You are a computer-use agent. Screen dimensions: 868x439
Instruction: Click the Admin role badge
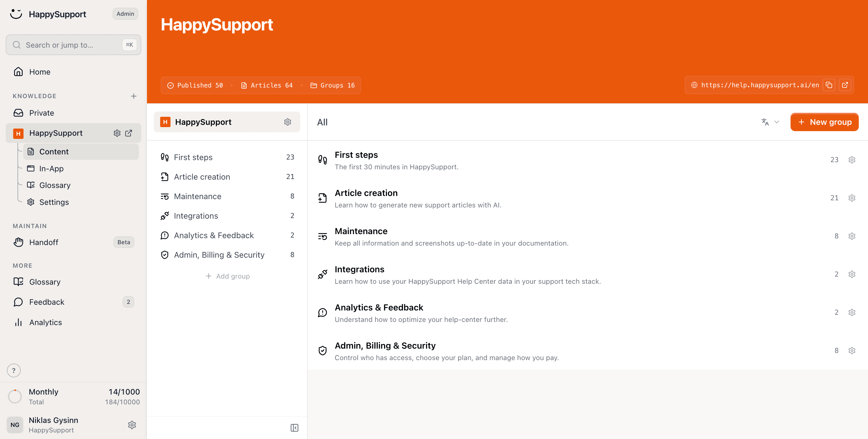(125, 14)
